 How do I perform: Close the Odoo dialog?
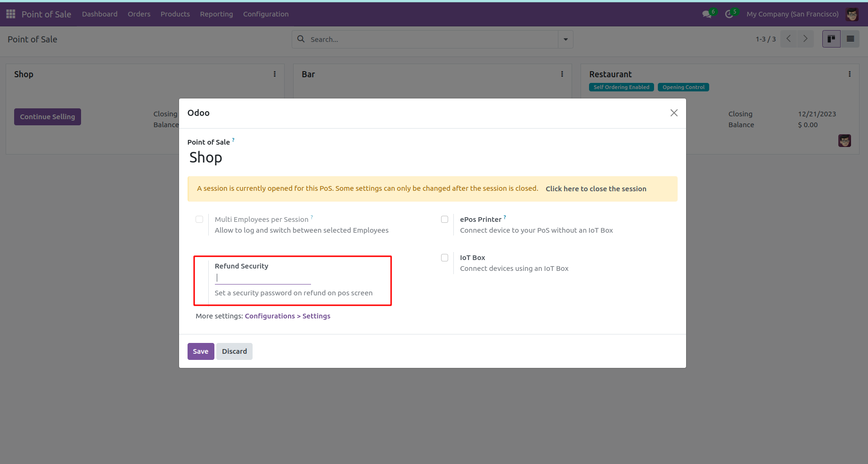[x=674, y=113]
